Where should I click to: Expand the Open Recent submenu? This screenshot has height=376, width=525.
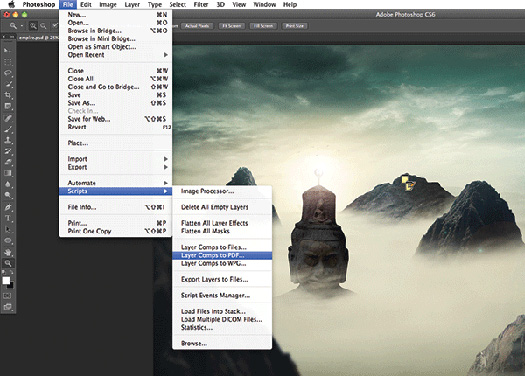tap(115, 55)
